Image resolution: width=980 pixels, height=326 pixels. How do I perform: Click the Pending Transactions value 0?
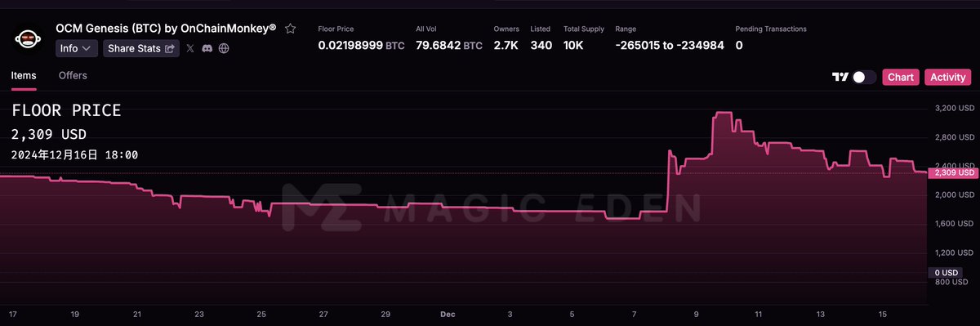(x=739, y=45)
